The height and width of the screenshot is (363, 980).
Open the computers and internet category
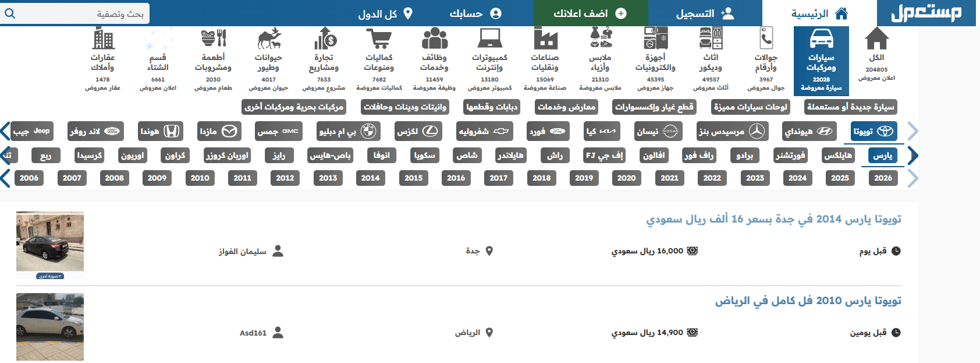(489, 40)
